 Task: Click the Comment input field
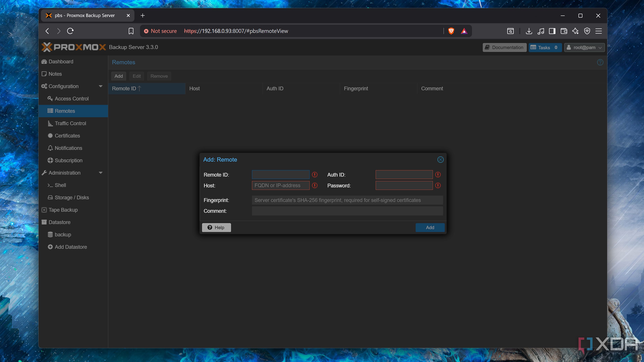tap(347, 211)
